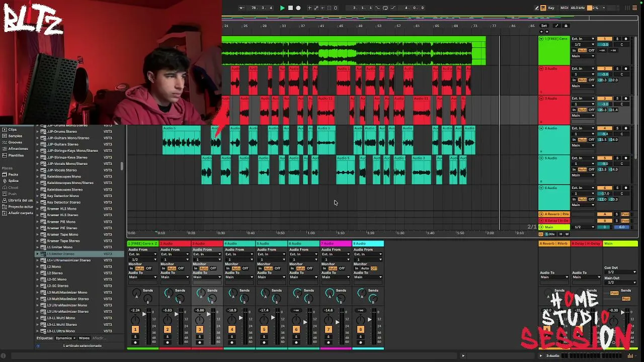The width and height of the screenshot is (644, 362).
Task: Open track 8 input channel dropdown in mixer
Action: tap(368, 259)
